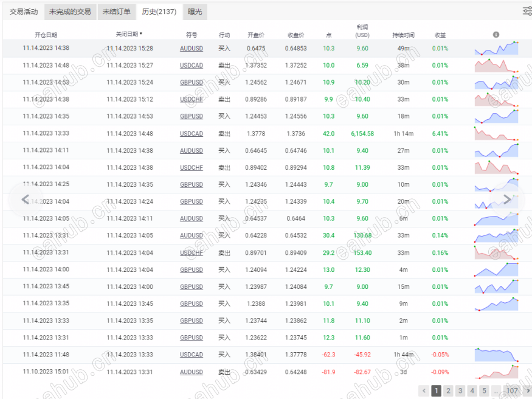This screenshot has width=532, height=399.
Task: Sort by 收盘价 column header
Action: (x=296, y=35)
